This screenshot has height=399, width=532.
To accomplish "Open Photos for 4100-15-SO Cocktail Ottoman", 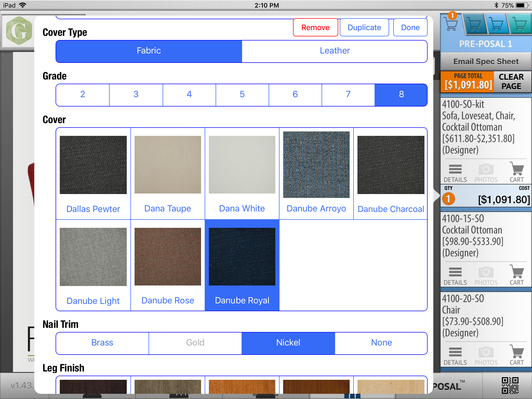I will point(486,276).
